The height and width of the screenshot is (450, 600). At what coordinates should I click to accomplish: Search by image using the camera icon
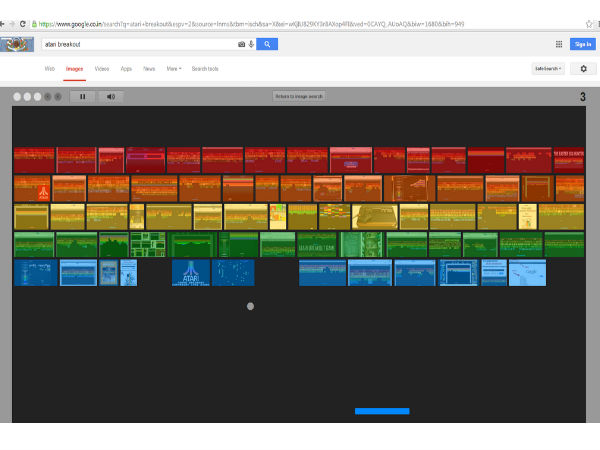click(x=241, y=44)
